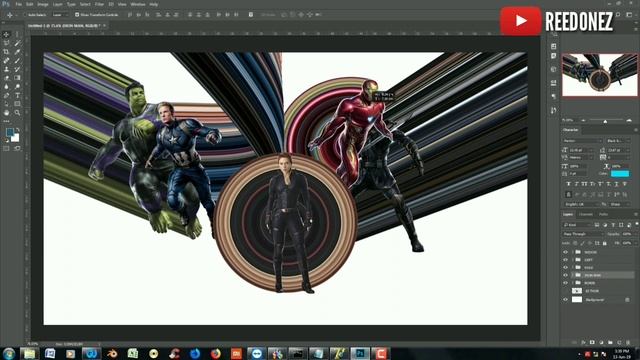The width and height of the screenshot is (640, 360).
Task: Open the language English UK dropdown
Action: 582,204
